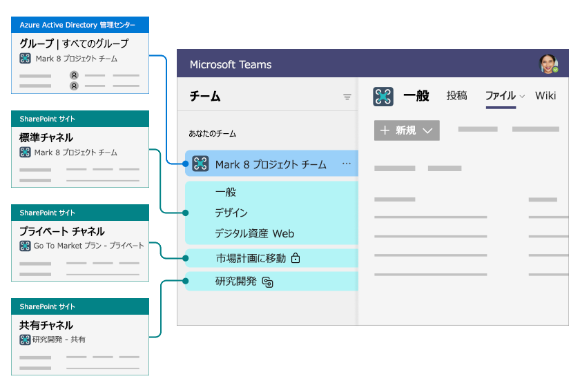The image size is (580, 392).
Task: Click Mark 8 プロジェクト チーム in 標準チャネル card
Action: (76, 153)
